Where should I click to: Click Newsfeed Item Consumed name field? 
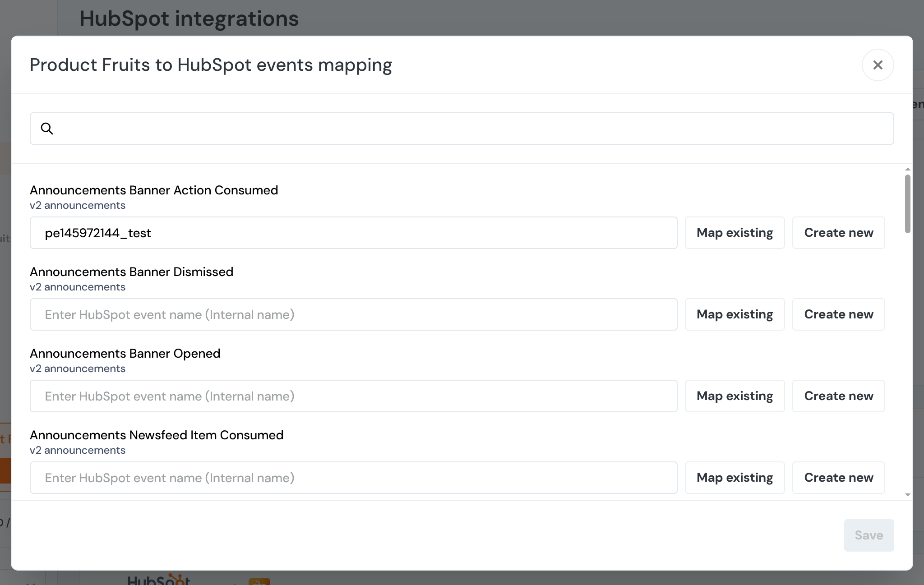point(353,478)
